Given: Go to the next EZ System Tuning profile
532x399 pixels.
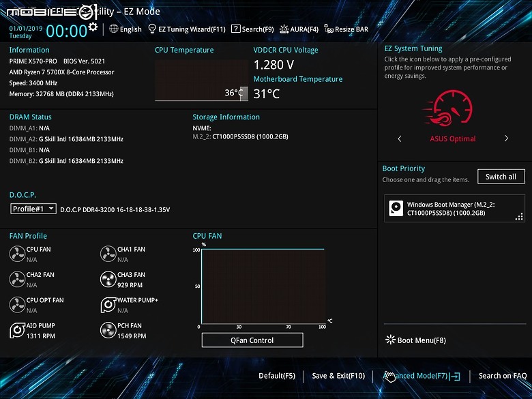Looking at the screenshot, I should pyautogui.click(x=506, y=138).
